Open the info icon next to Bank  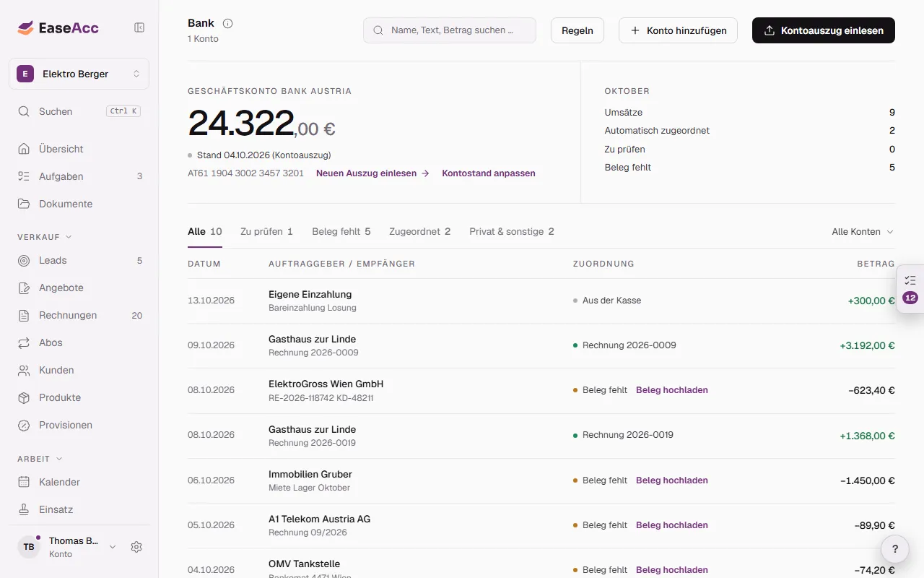click(x=228, y=23)
